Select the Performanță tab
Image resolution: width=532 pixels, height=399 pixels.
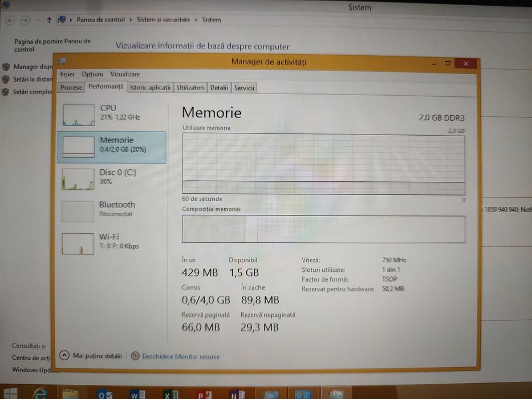(106, 87)
